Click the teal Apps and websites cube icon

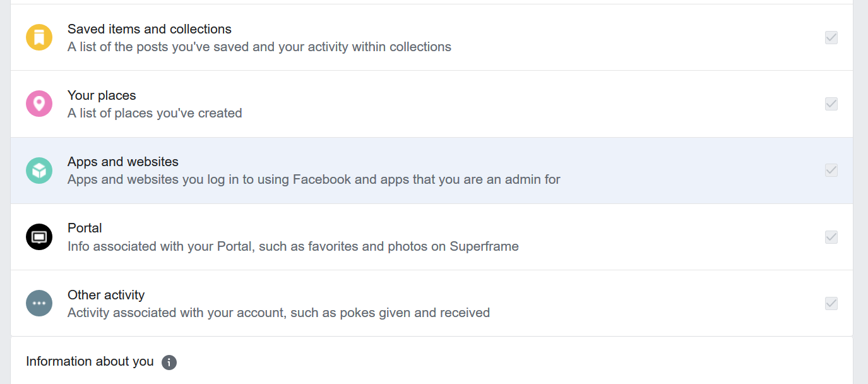[39, 171]
